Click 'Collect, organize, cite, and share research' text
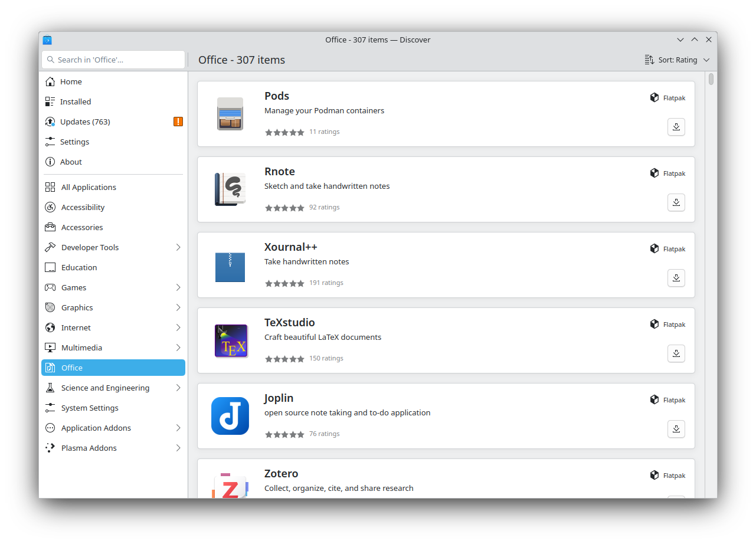Viewport: 756px width, 544px height. tap(339, 488)
